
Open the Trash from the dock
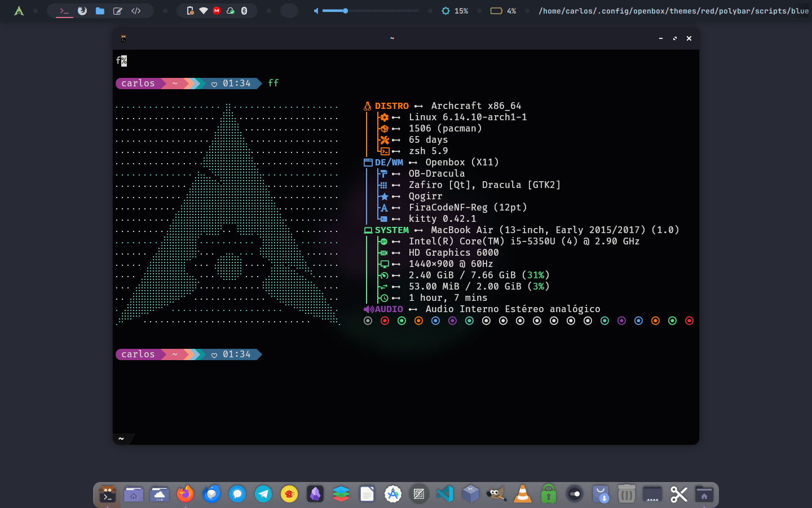626,494
